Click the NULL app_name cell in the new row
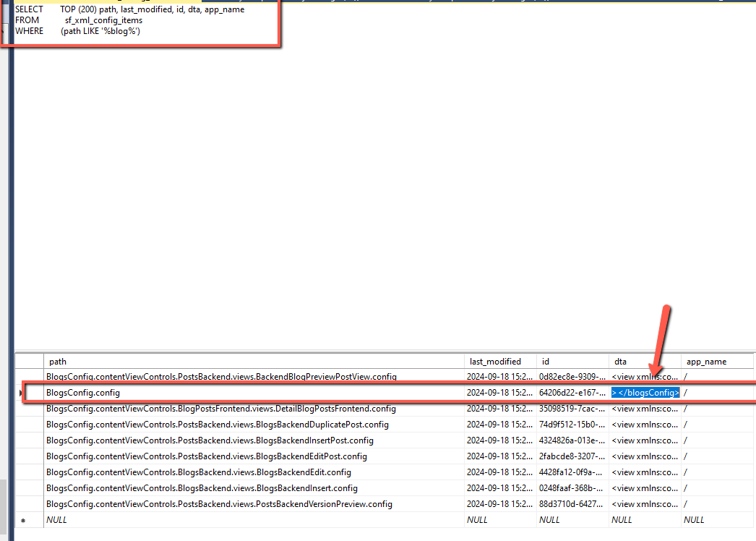Screen dimensions: 756x541 717,520
